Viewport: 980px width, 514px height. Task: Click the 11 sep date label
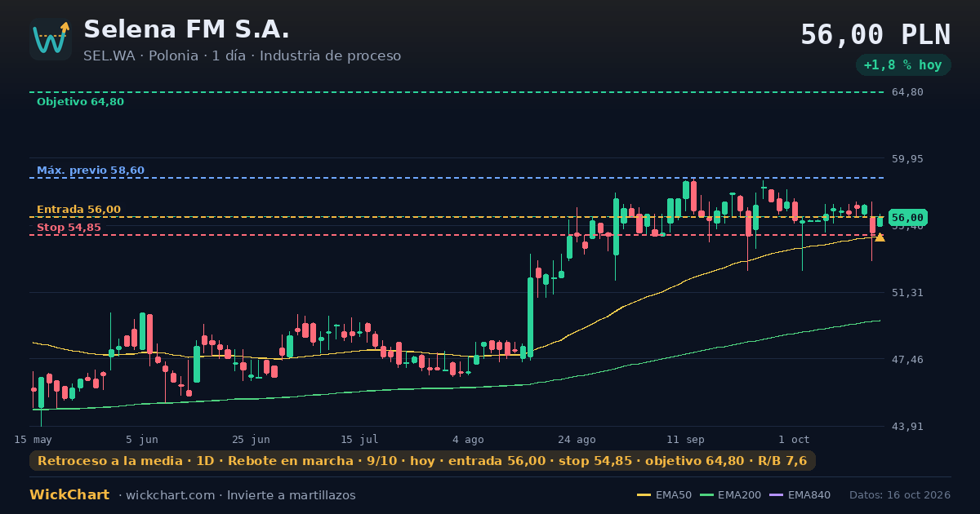click(x=685, y=439)
